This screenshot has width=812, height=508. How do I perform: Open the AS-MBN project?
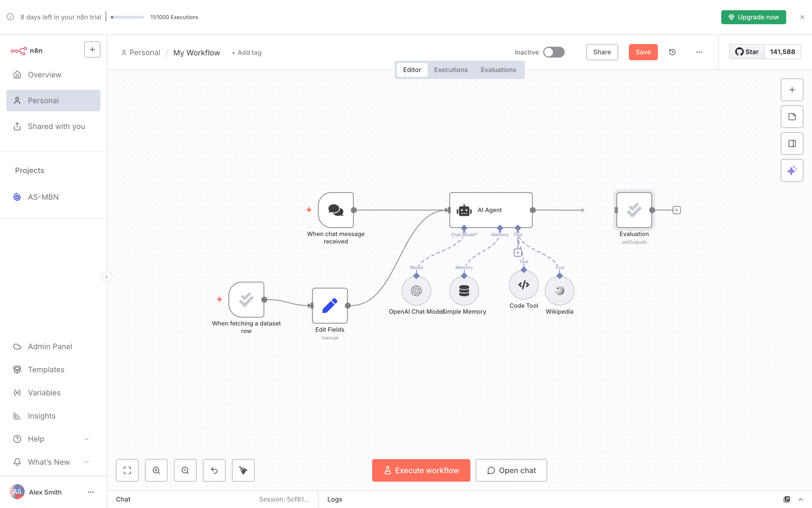pyautogui.click(x=53, y=197)
